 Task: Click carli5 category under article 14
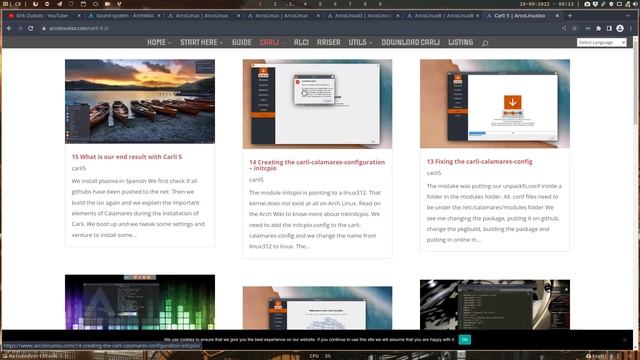point(256,180)
